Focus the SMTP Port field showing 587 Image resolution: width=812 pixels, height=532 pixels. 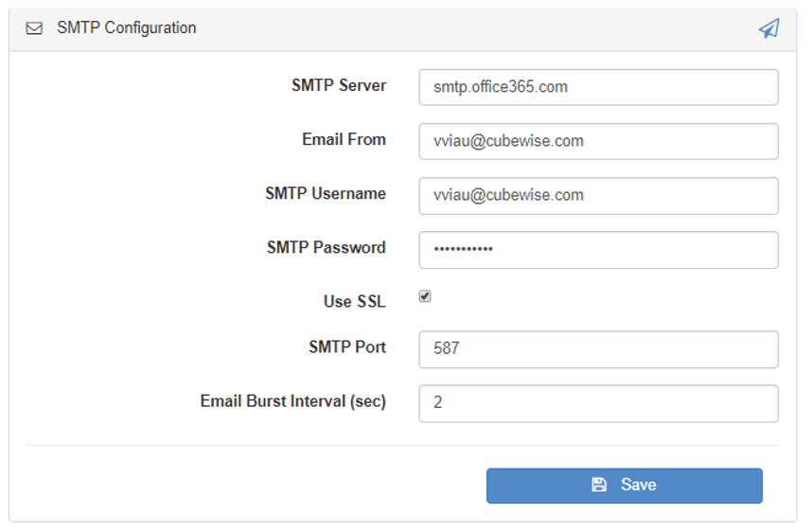[598, 348]
